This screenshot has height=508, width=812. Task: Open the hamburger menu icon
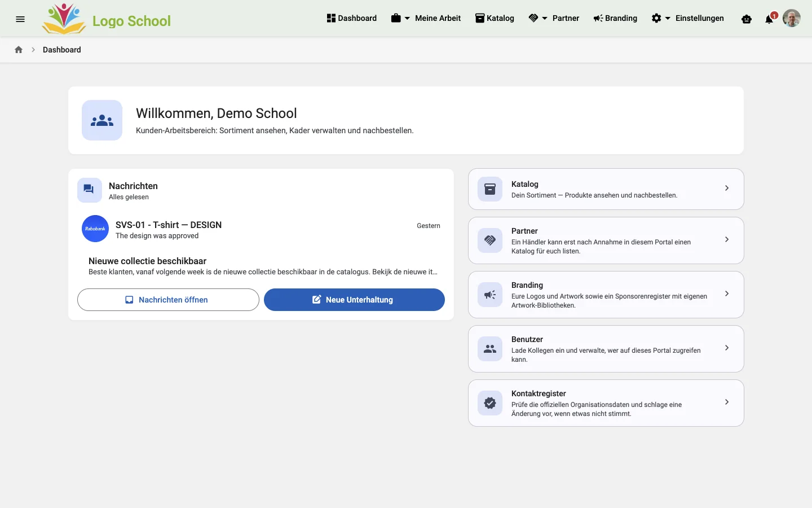[20, 19]
